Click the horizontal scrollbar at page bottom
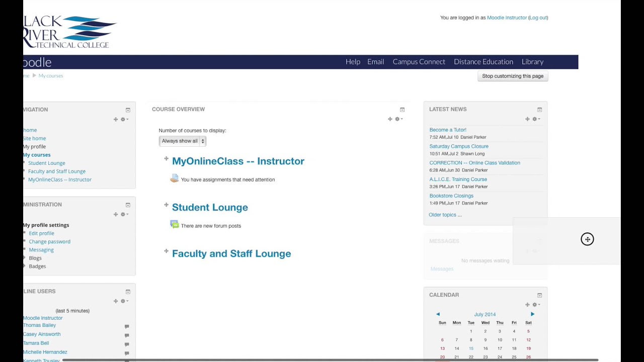Viewport: 644px width, 362px height. (330, 360)
